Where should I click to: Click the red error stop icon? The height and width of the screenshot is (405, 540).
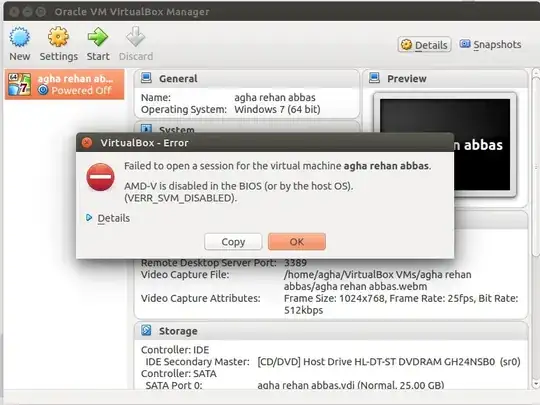(x=100, y=177)
